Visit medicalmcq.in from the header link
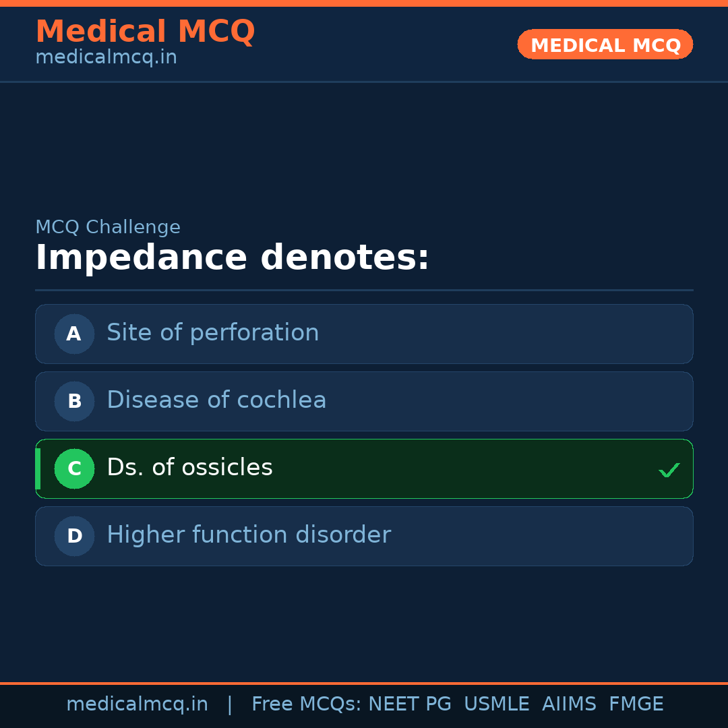 pos(105,57)
